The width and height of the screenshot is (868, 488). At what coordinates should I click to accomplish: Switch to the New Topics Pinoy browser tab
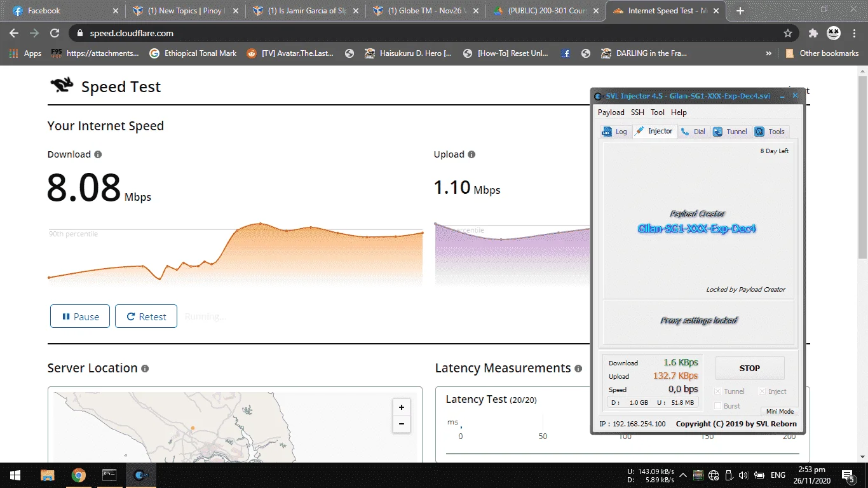184,11
